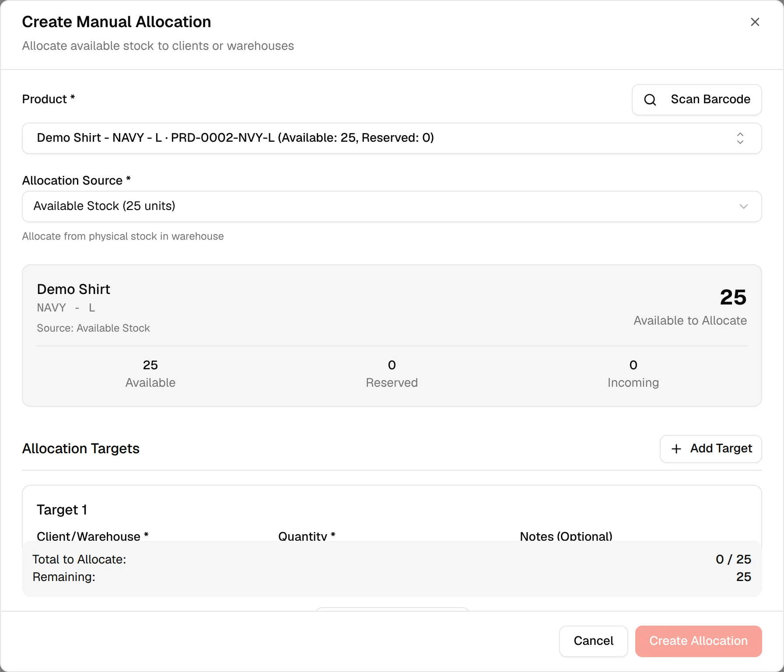
Task: Click the Create Allocation button
Action: (698, 641)
